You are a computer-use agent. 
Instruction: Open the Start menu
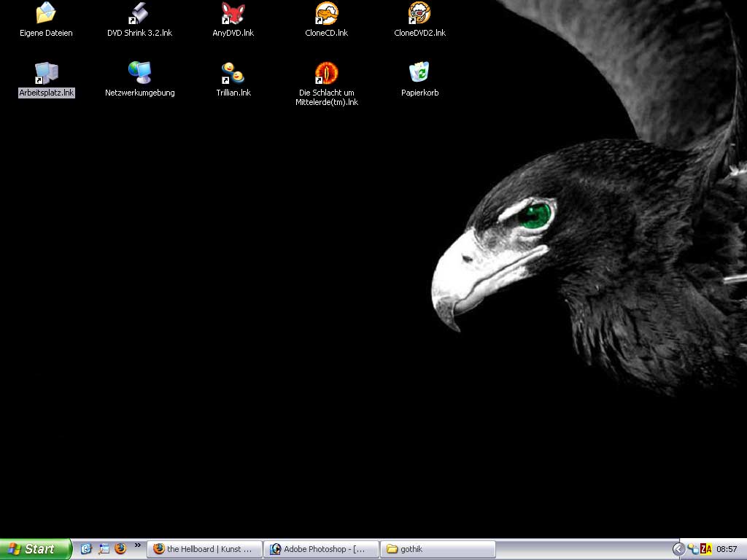(x=35, y=549)
